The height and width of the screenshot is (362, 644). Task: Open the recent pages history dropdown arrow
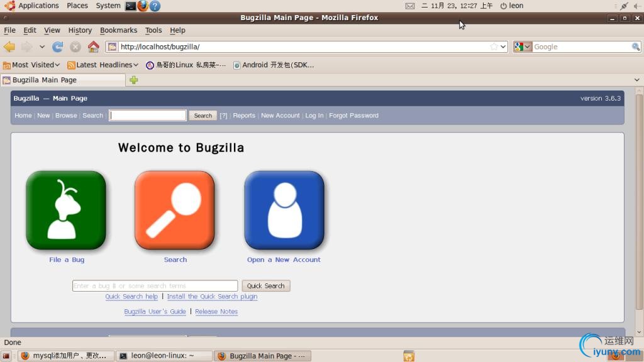point(42,47)
